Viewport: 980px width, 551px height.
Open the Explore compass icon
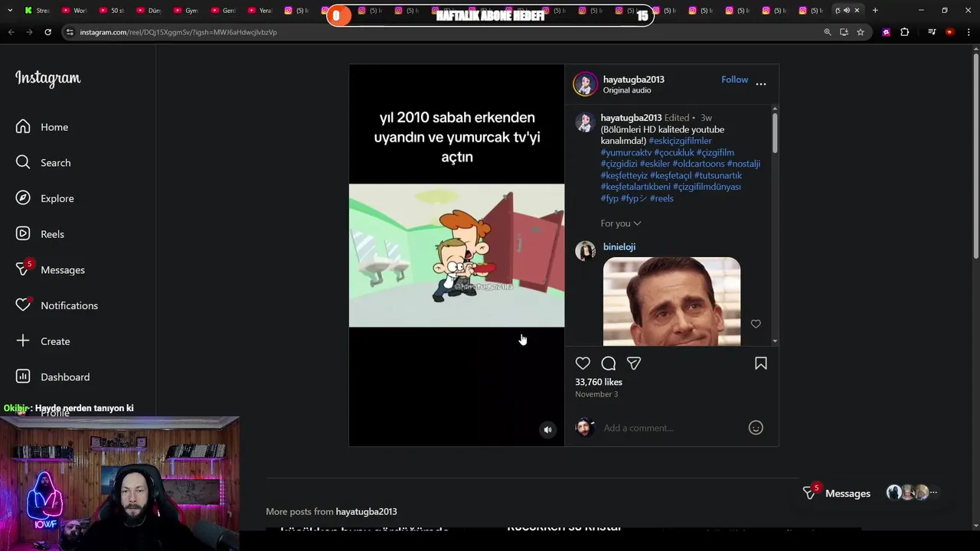[x=23, y=198]
